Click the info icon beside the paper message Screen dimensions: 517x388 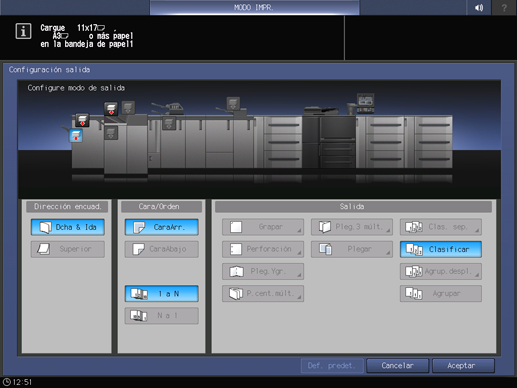[x=23, y=31]
